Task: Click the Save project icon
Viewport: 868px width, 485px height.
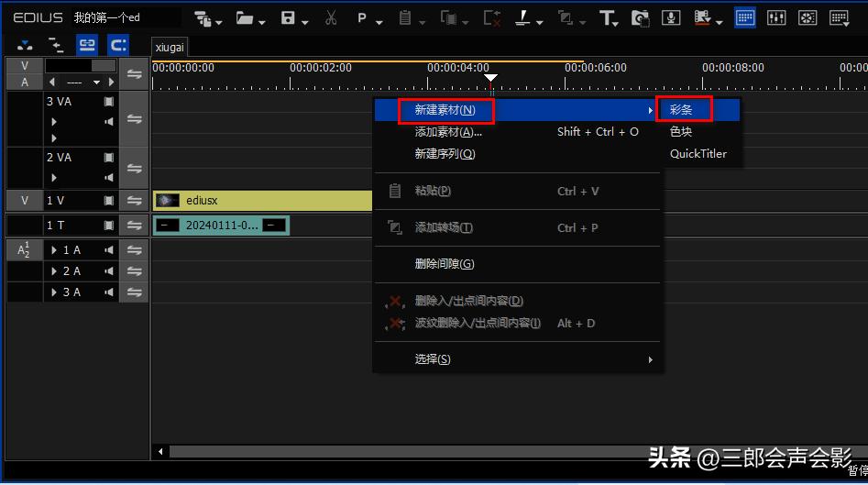Action: 288,18
